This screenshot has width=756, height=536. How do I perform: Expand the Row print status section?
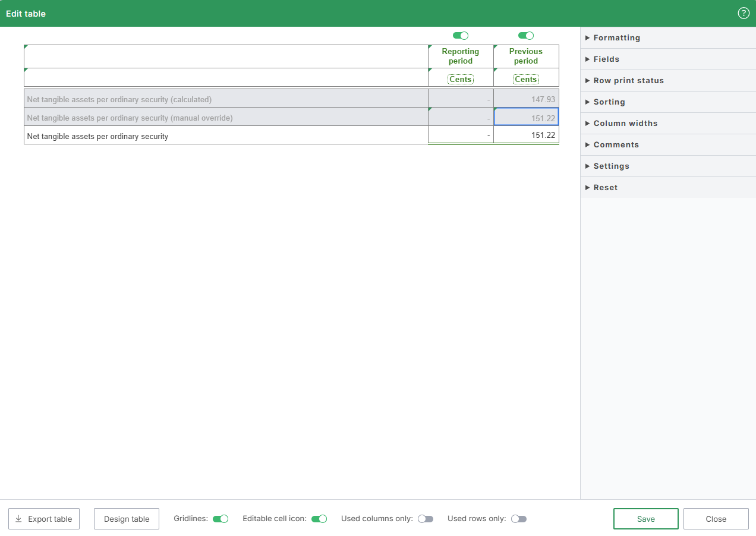(x=628, y=80)
